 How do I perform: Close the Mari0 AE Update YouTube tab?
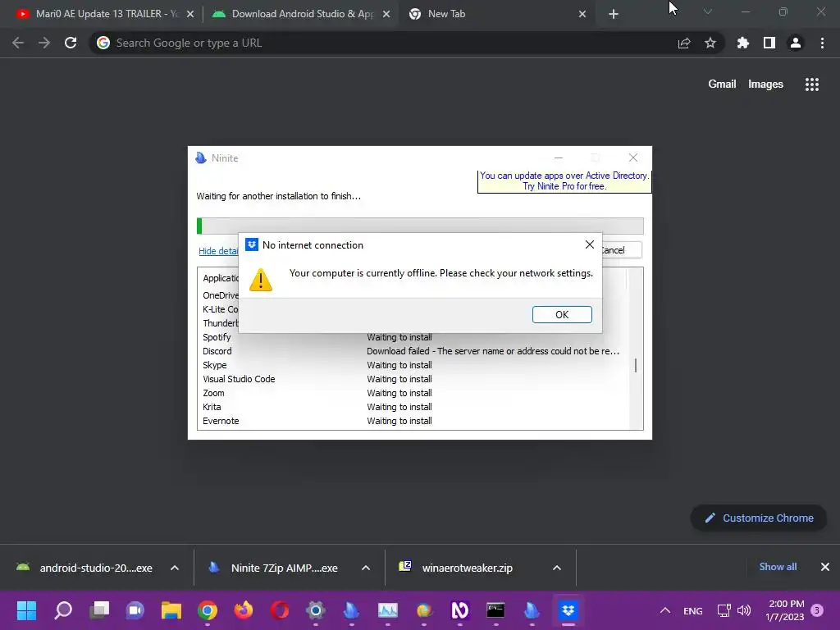pos(190,14)
